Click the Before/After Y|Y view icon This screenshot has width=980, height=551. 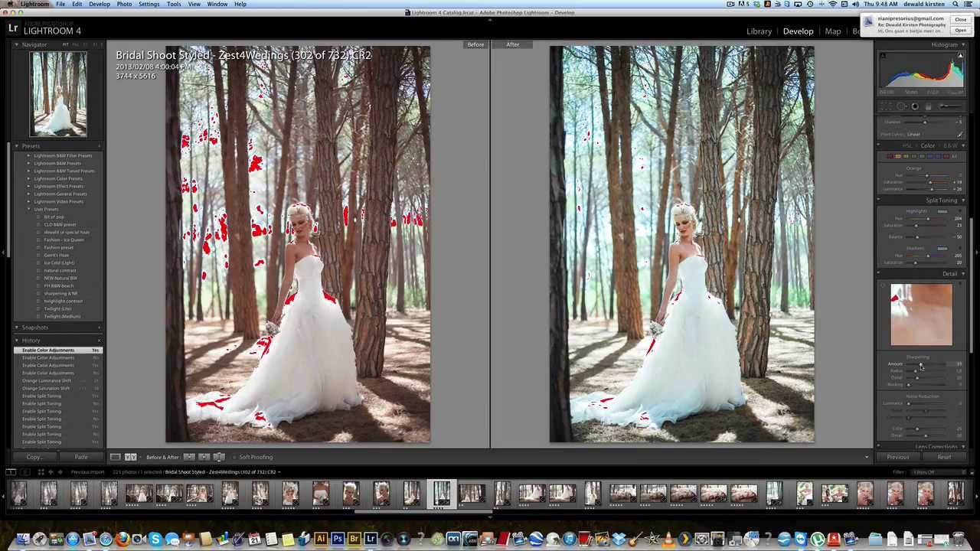[x=130, y=457]
